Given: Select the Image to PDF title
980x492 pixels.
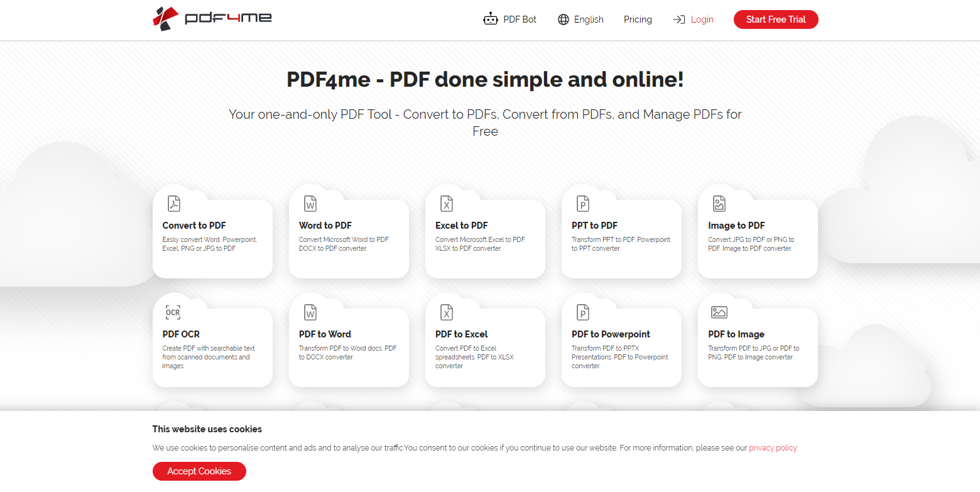Looking at the screenshot, I should [x=736, y=226].
